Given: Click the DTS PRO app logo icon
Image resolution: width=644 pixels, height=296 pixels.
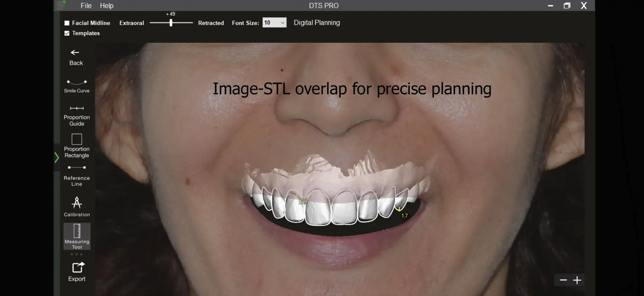Looking at the screenshot, I should click(x=61, y=4).
